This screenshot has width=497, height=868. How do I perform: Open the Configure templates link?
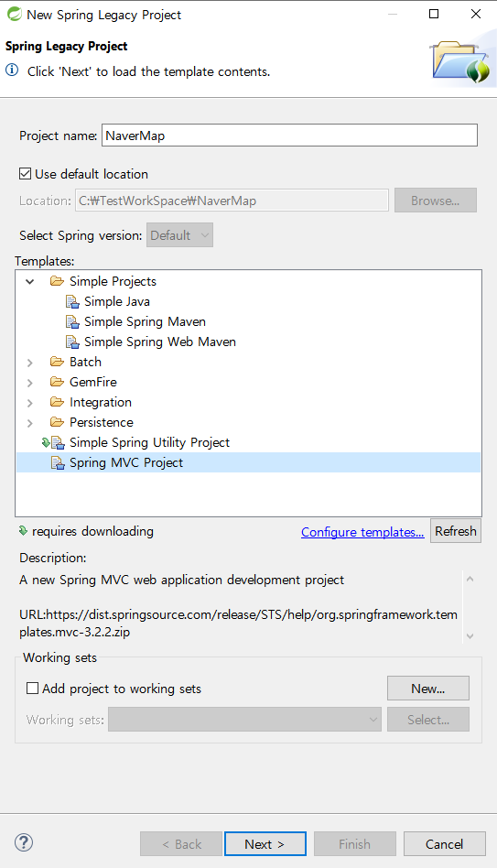(362, 532)
